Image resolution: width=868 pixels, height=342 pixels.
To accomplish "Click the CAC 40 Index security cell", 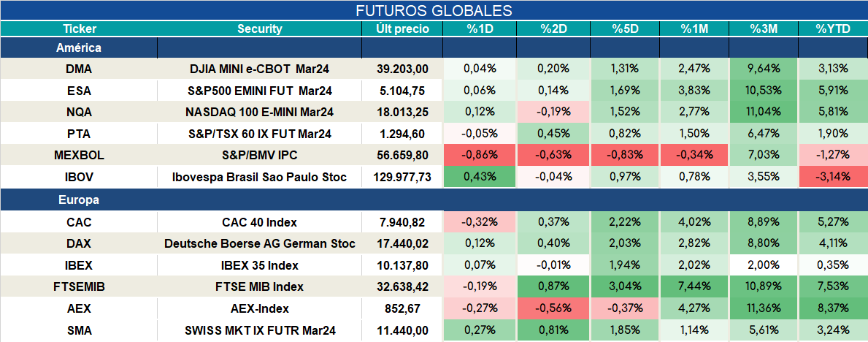I will [x=260, y=222].
